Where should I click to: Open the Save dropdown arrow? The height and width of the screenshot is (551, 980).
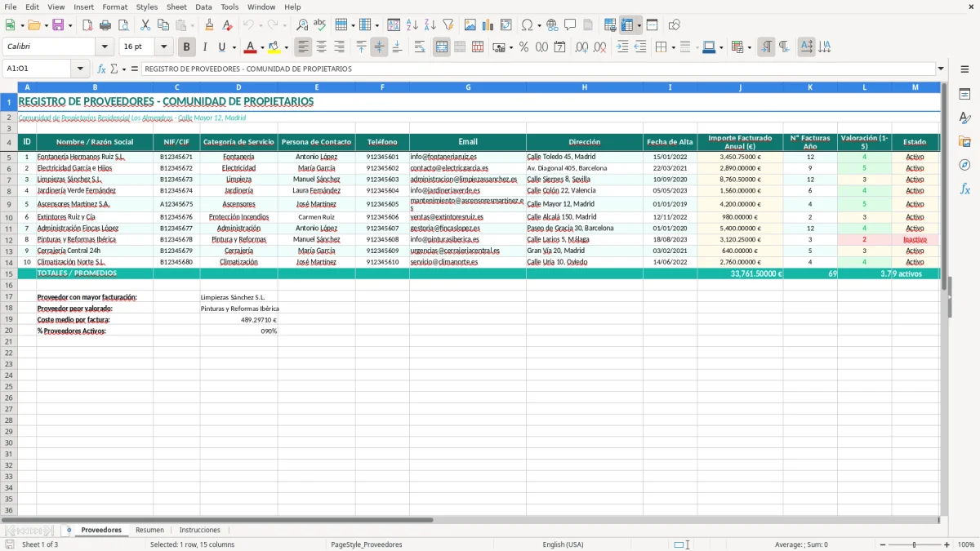click(x=69, y=25)
